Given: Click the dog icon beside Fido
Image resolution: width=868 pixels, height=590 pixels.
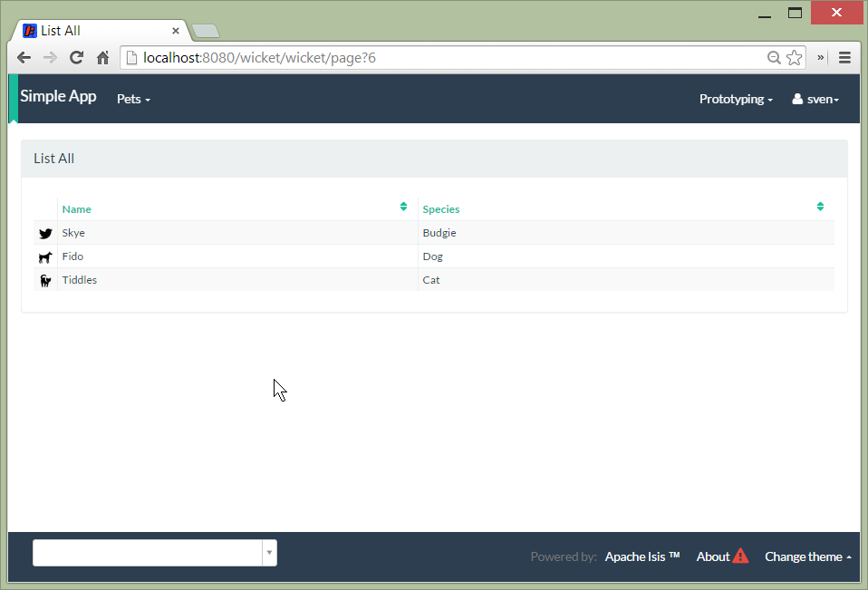Looking at the screenshot, I should point(45,257).
